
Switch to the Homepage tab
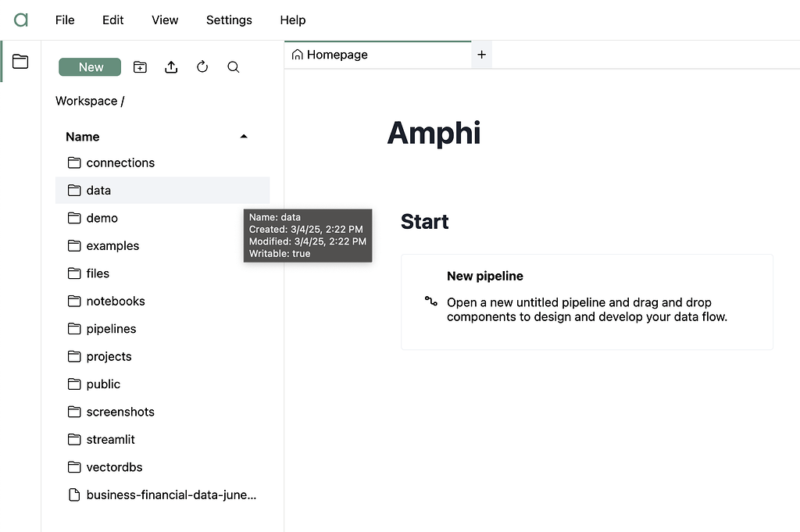pyautogui.click(x=336, y=54)
